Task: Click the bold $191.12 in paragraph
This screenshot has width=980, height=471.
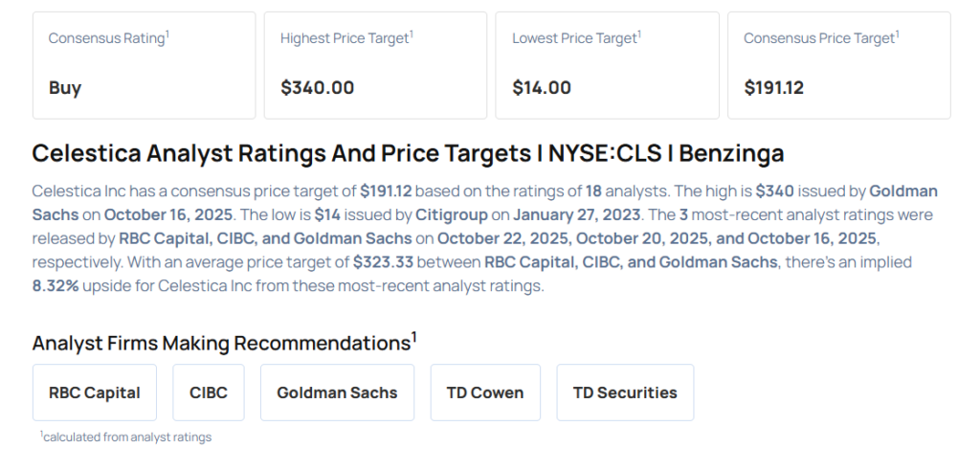Action: coord(386,191)
